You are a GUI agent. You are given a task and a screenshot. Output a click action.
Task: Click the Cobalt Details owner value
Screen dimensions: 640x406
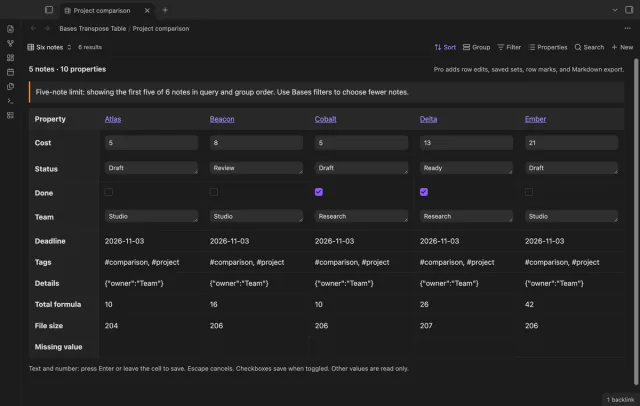(x=344, y=283)
